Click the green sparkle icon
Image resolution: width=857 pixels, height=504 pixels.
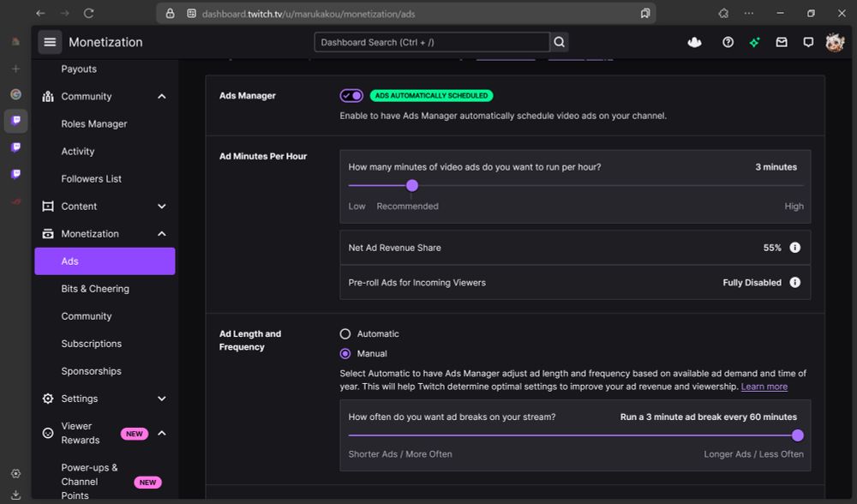tap(755, 42)
